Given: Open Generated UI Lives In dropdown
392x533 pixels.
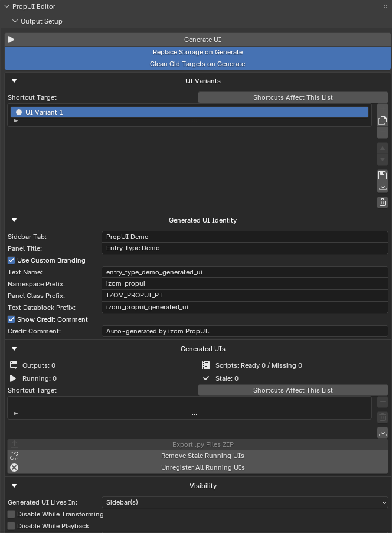Looking at the screenshot, I should 245,502.
